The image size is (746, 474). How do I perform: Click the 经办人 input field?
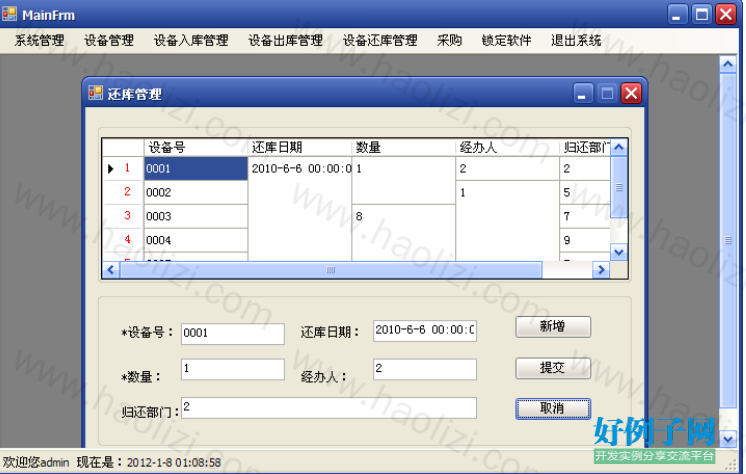point(425,369)
